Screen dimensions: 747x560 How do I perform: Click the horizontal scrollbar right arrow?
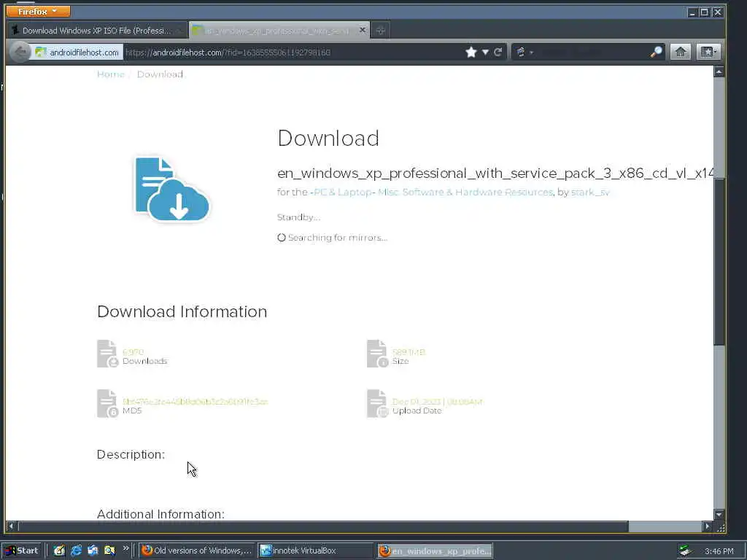(707, 526)
